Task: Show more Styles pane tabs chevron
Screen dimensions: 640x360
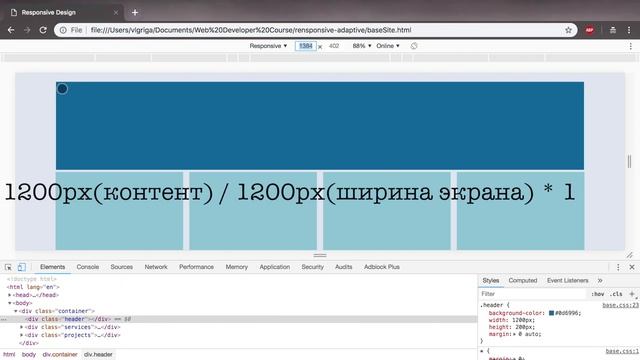Action: tap(600, 280)
